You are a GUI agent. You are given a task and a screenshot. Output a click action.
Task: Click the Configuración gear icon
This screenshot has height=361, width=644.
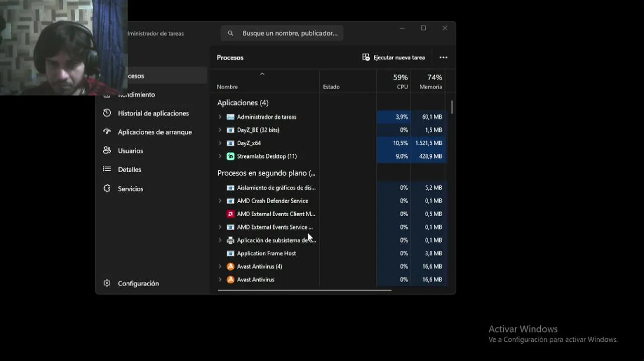tap(107, 283)
